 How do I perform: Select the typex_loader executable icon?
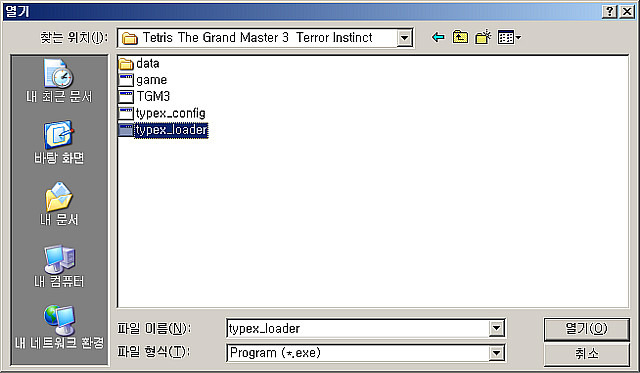[126, 130]
